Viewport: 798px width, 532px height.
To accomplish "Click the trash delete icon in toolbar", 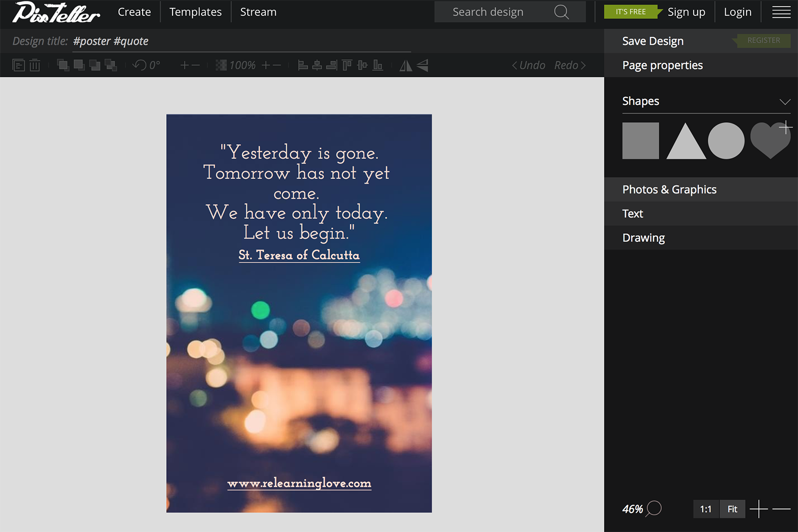I will (34, 65).
